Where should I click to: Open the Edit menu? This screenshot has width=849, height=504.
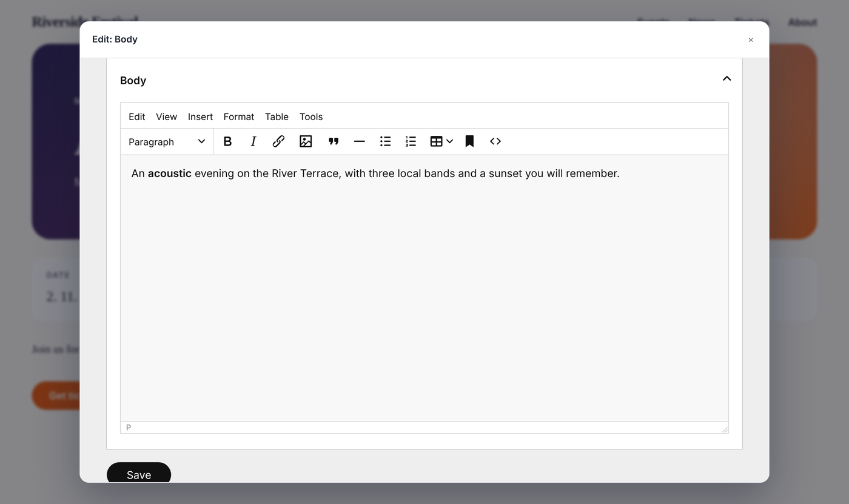pos(137,116)
